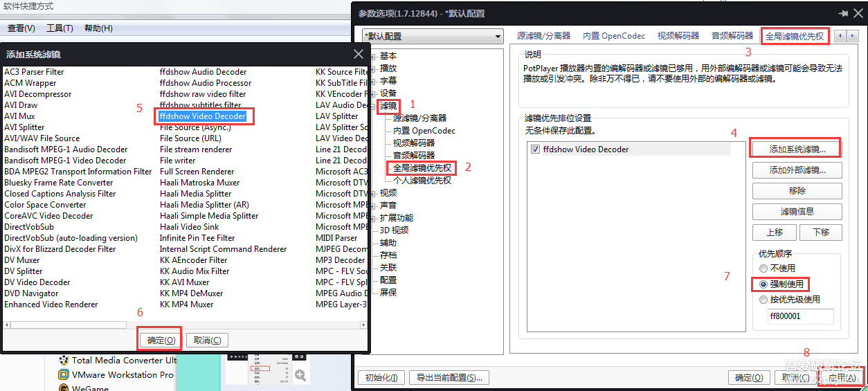Click the 滤镜信息 button

click(797, 212)
